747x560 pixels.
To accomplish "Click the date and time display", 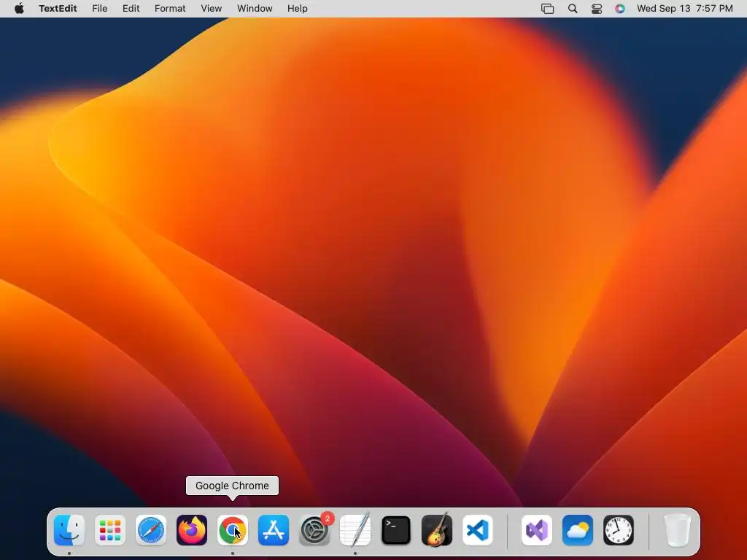I will coord(684,9).
